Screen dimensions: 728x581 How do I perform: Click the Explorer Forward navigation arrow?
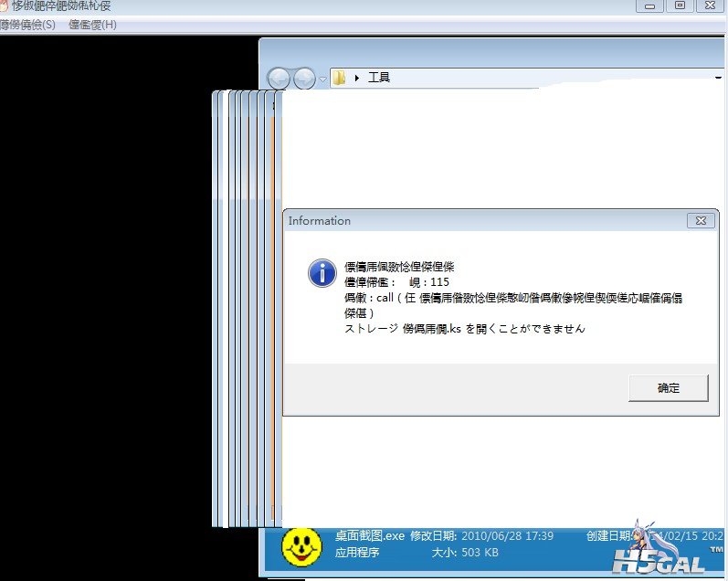304,79
